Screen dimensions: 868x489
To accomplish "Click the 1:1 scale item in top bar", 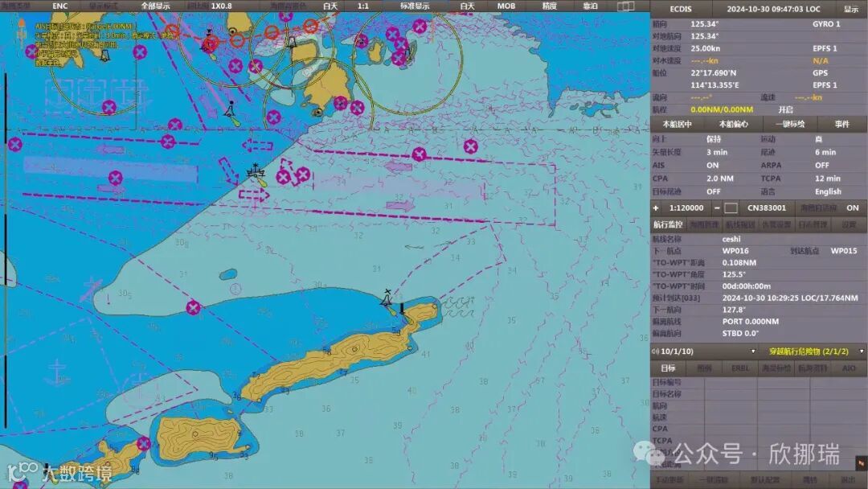I will coord(363,6).
